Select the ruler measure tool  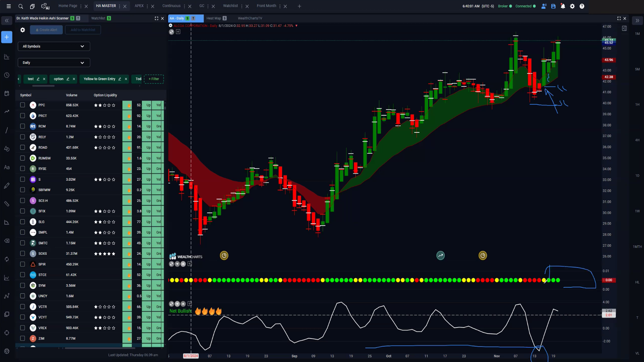tap(7, 204)
